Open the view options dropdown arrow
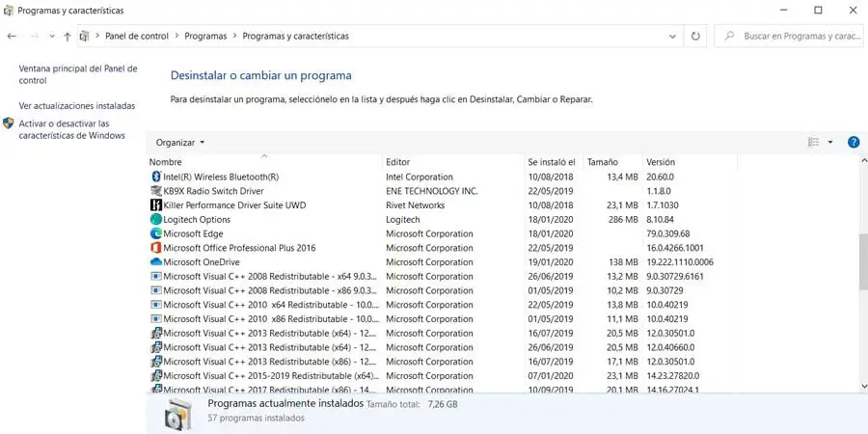 coord(830,143)
